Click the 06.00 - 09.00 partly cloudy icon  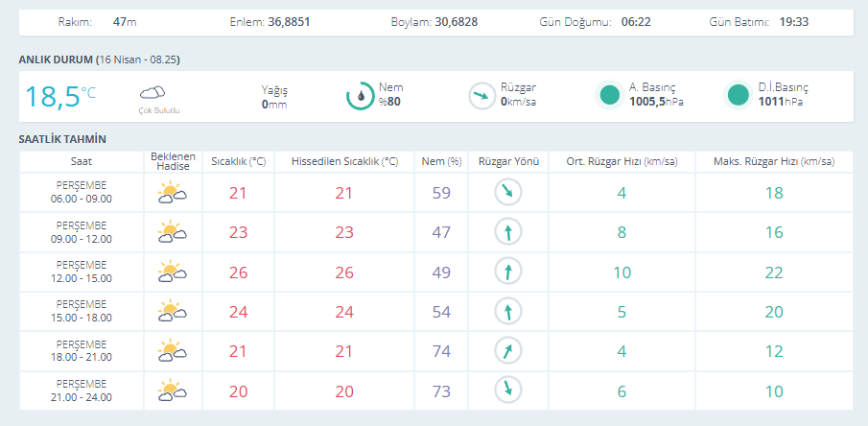[x=172, y=193]
